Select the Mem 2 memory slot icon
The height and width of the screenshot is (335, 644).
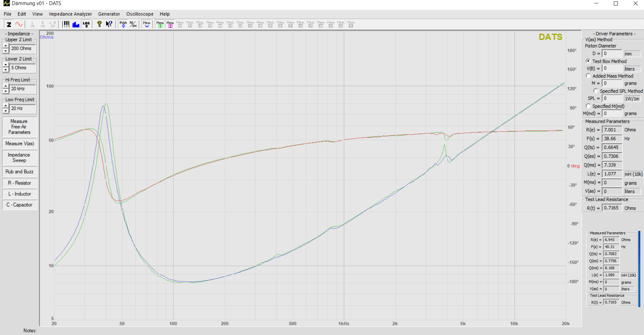coord(170,24)
